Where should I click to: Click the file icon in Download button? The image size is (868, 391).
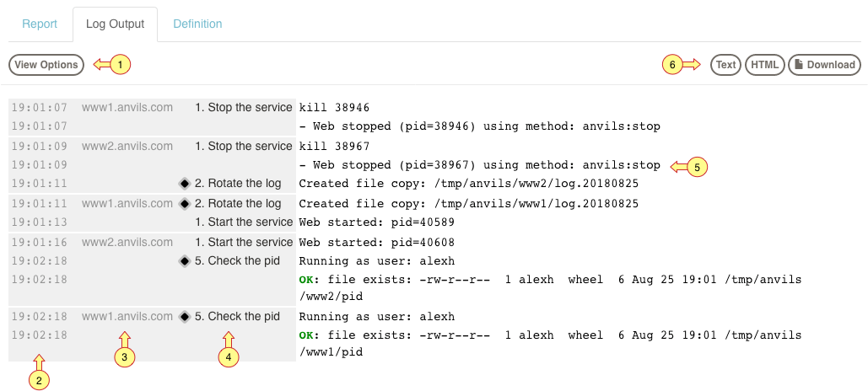(799, 65)
